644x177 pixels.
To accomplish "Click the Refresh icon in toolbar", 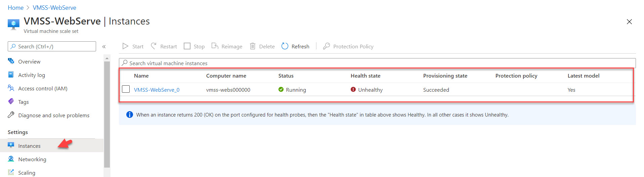I will pyautogui.click(x=285, y=46).
